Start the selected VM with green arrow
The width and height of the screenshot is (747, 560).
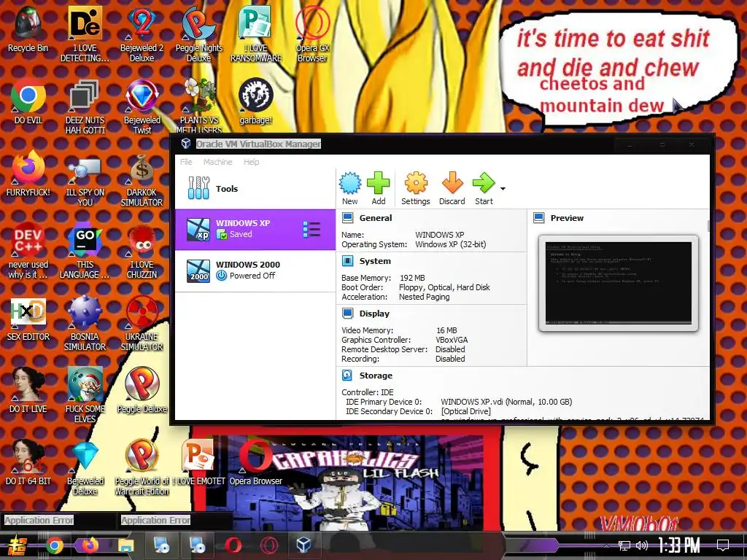(484, 189)
